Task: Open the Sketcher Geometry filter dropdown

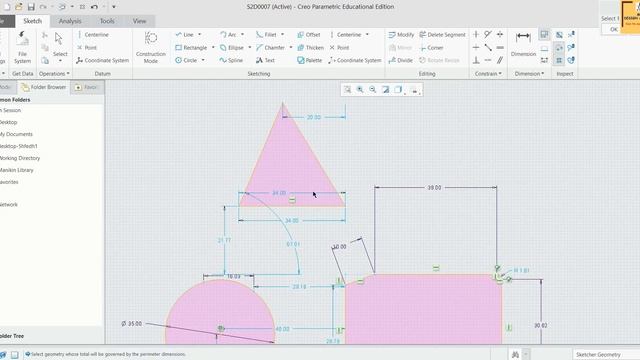Action: (x=606, y=354)
